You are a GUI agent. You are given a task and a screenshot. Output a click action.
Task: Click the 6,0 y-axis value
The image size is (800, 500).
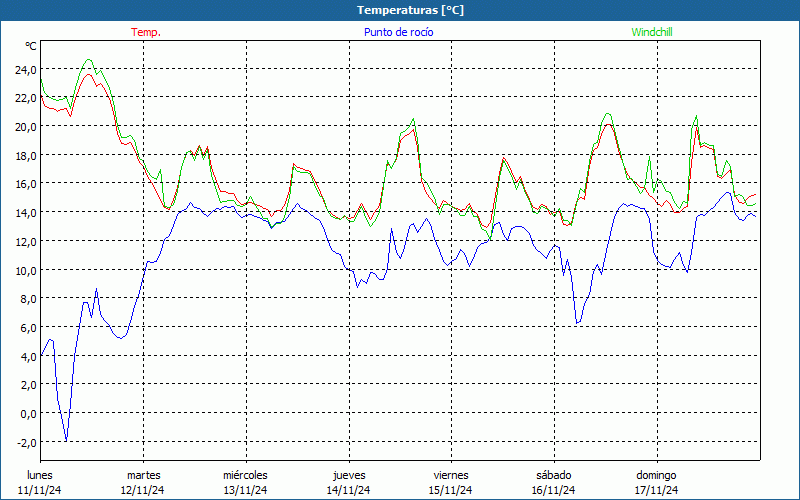[x=28, y=328]
